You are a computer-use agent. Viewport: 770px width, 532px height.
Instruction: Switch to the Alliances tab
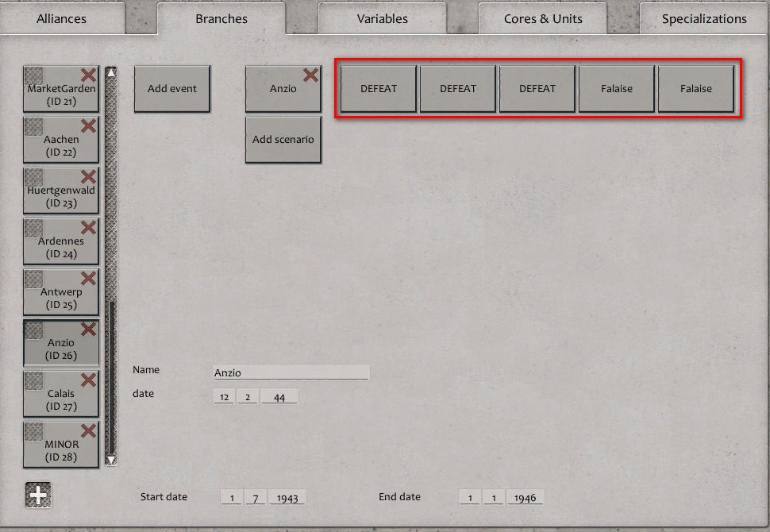pos(62,18)
